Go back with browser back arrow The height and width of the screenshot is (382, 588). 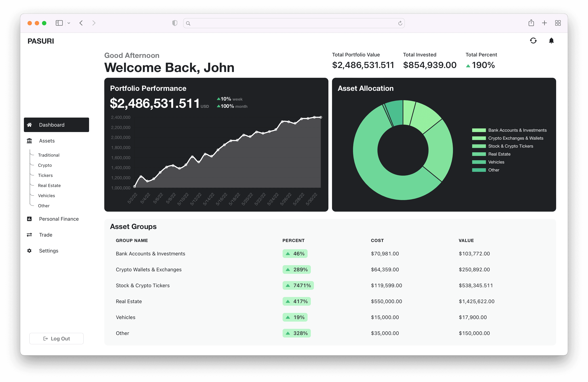click(81, 23)
